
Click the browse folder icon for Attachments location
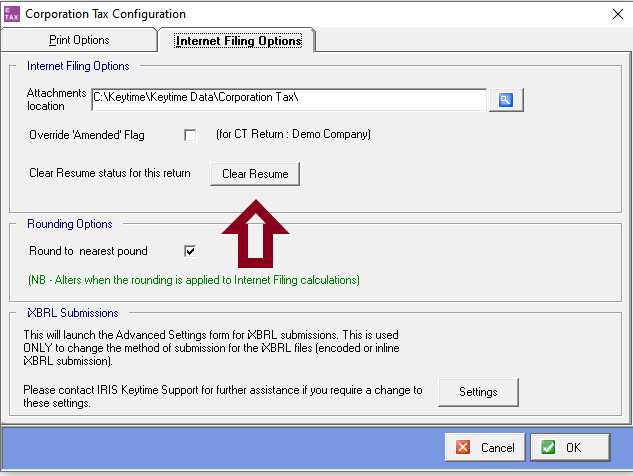(x=506, y=99)
